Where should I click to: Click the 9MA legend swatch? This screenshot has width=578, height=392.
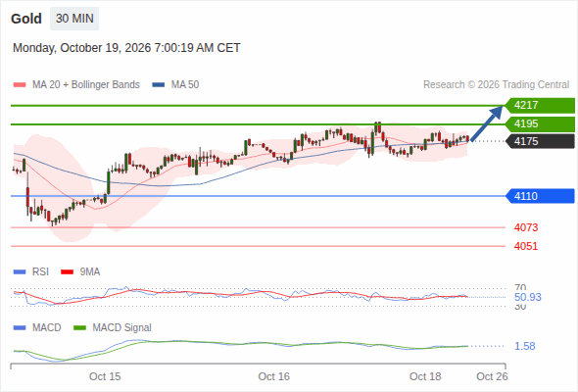coord(67,272)
